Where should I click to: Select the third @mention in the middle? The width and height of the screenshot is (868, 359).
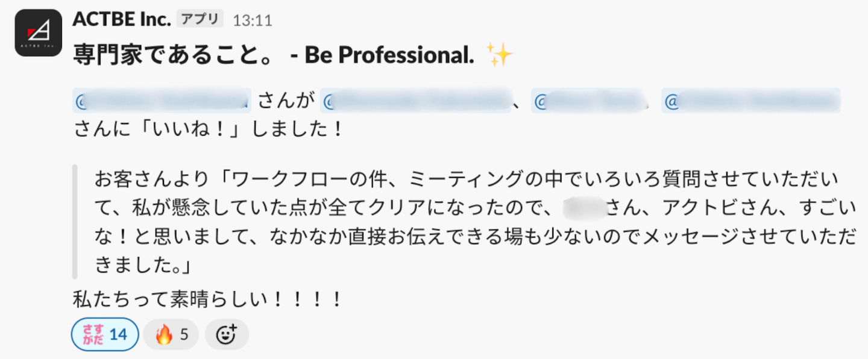588,101
